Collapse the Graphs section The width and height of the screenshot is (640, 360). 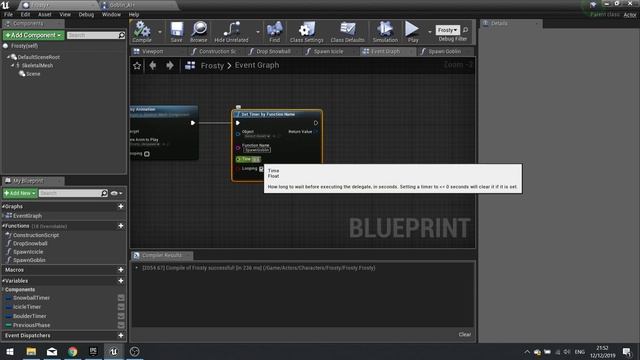pyautogui.click(x=3, y=207)
